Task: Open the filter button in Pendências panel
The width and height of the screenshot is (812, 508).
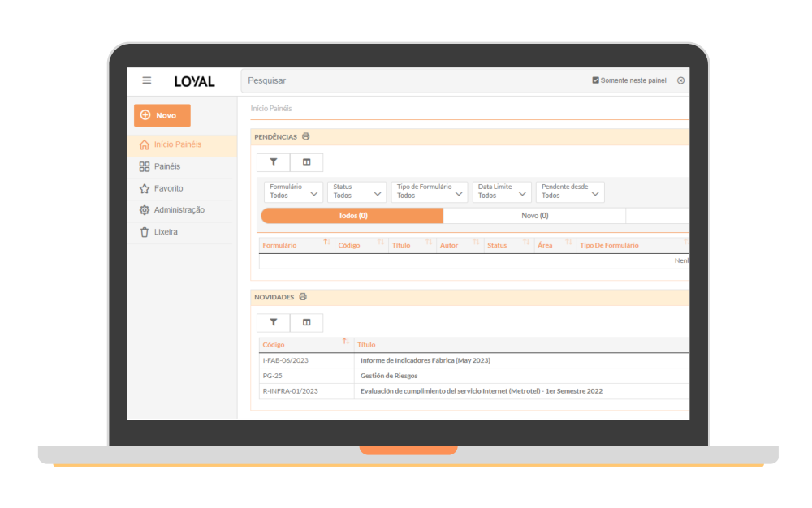Action: (x=274, y=162)
